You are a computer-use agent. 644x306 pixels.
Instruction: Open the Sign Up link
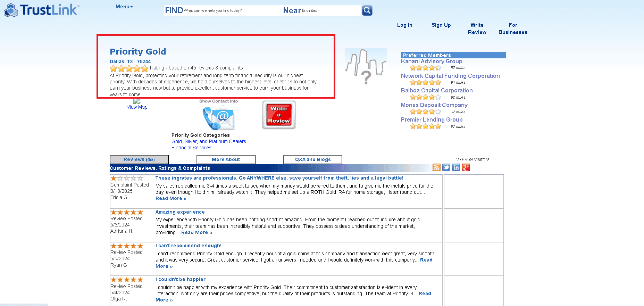point(441,25)
